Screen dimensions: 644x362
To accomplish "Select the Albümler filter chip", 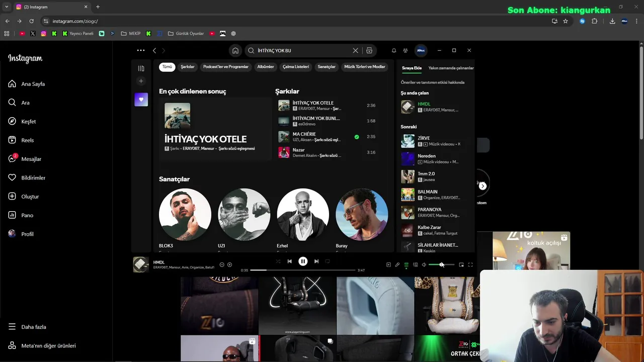I will (266, 67).
